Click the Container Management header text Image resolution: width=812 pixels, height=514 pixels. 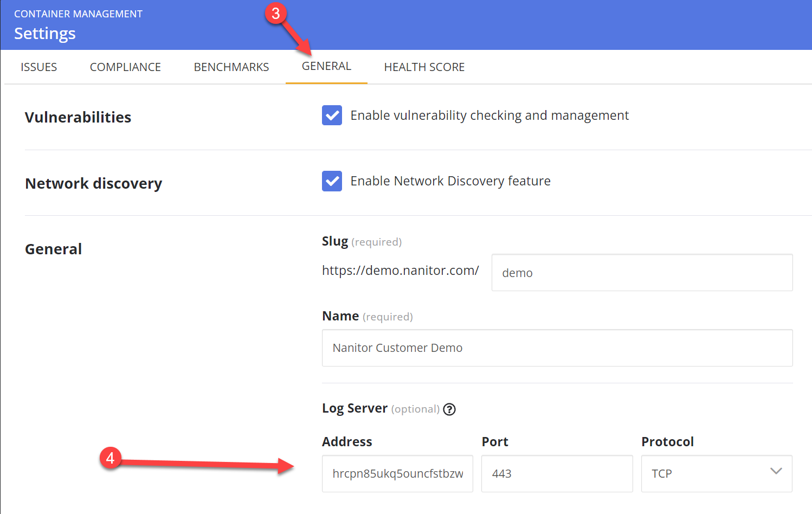pyautogui.click(x=78, y=14)
